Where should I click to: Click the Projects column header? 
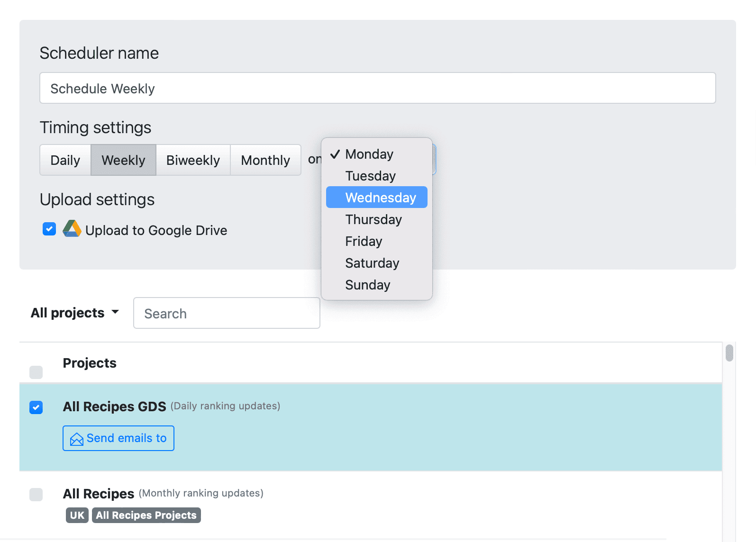[x=90, y=363]
